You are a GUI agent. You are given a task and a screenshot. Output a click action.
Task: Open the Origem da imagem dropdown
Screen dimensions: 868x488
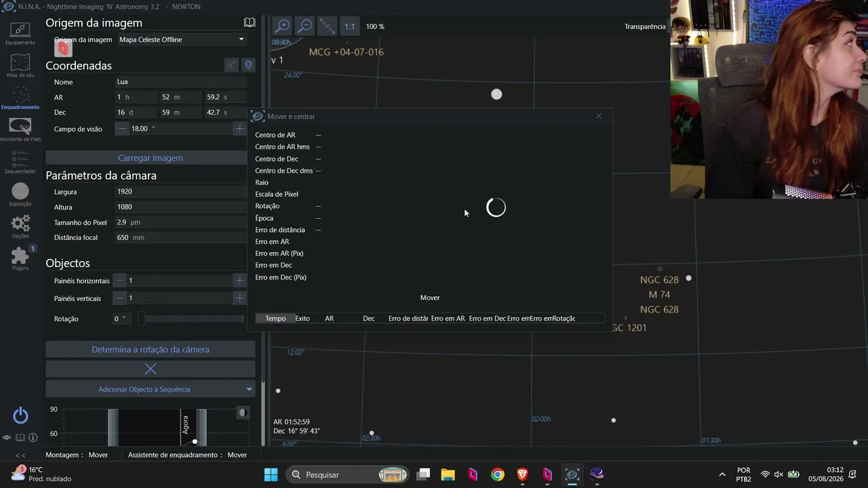coord(181,39)
